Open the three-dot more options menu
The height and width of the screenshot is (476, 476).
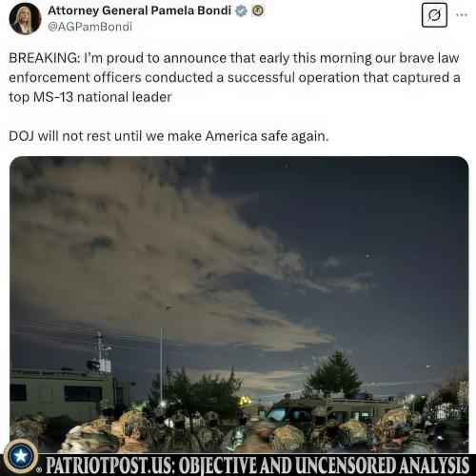coord(461,15)
